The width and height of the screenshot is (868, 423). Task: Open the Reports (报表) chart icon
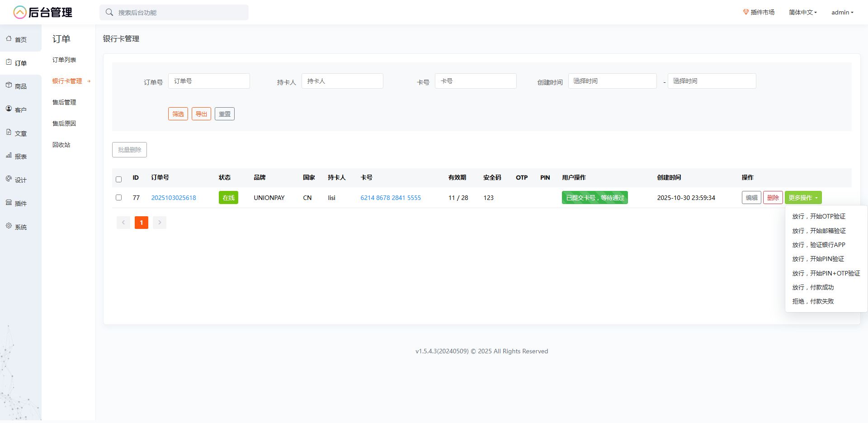coord(9,156)
